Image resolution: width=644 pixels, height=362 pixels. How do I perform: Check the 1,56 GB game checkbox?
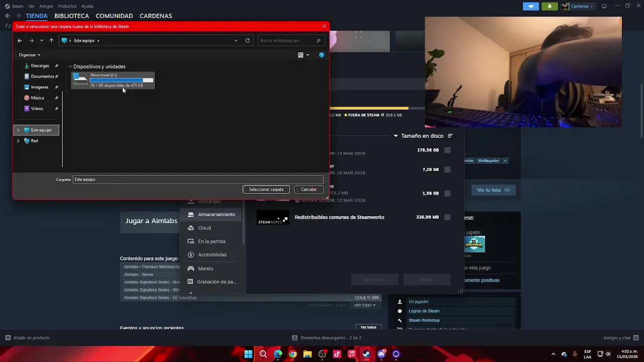click(447, 193)
